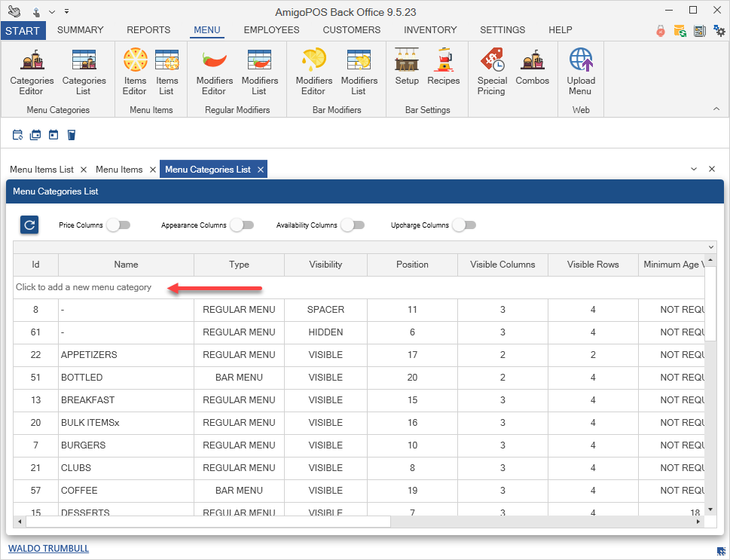This screenshot has height=560, width=730.
Task: Open the menu Items Editor
Action: pos(135,72)
